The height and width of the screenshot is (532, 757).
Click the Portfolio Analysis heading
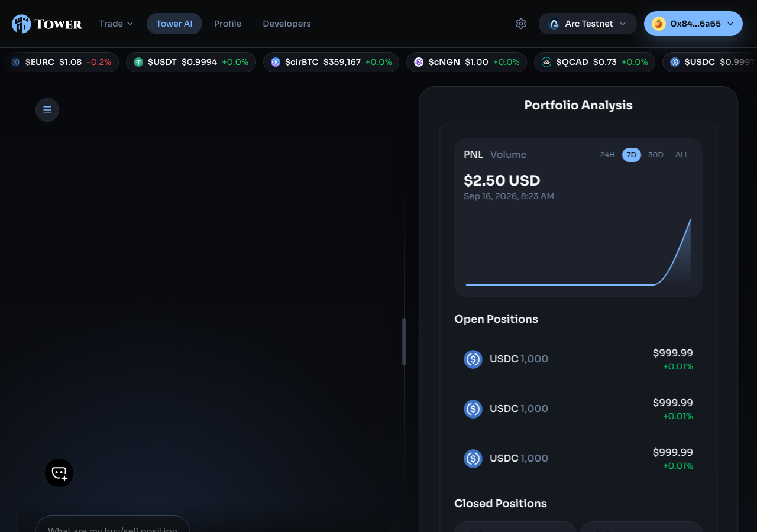(x=578, y=105)
